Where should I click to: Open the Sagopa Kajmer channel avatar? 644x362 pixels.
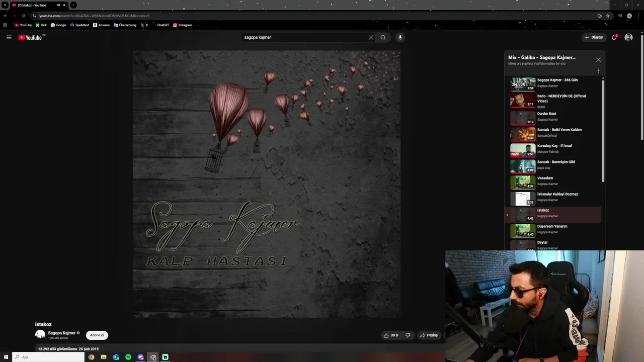click(x=40, y=335)
